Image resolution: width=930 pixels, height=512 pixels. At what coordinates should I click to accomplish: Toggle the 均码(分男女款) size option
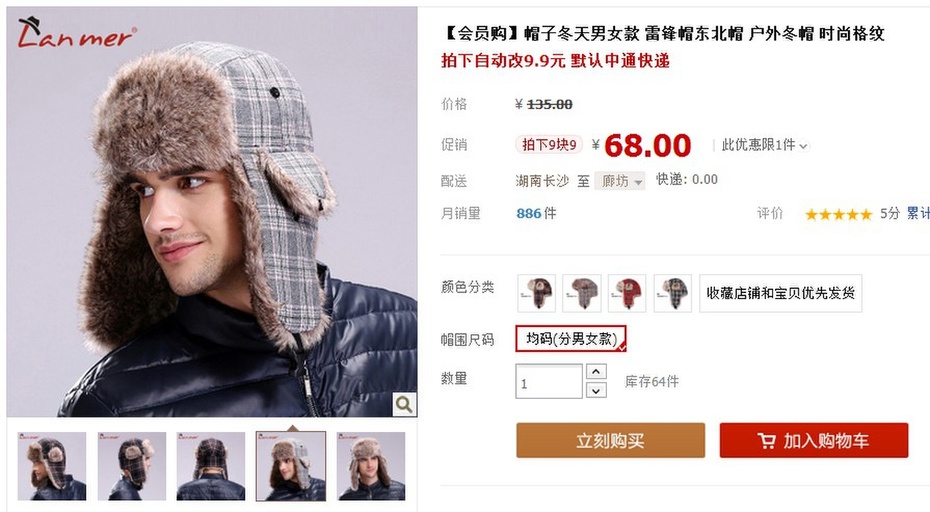click(571, 339)
